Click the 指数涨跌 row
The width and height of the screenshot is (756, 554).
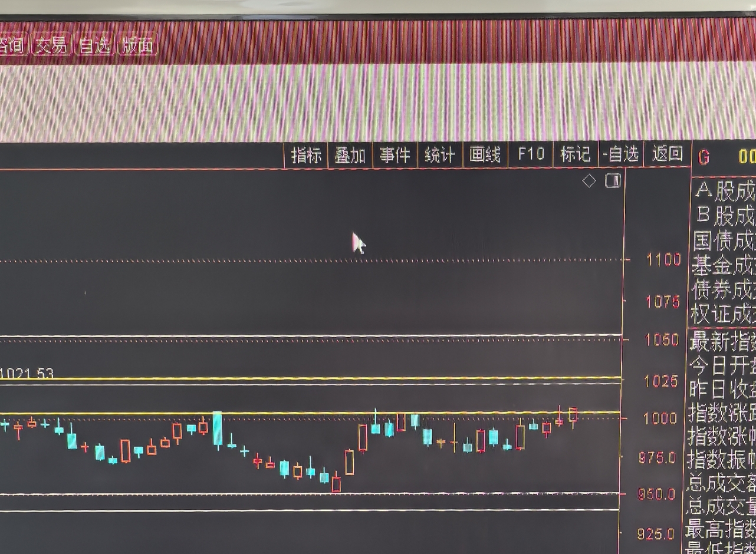tap(722, 413)
